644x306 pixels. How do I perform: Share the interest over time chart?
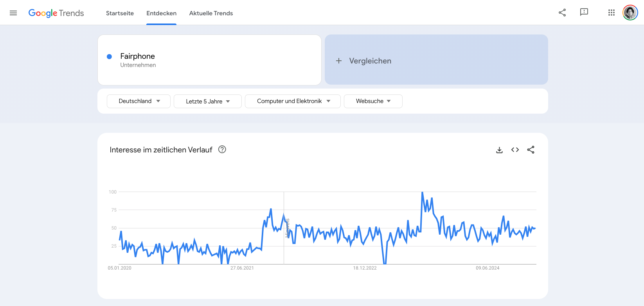(531, 150)
